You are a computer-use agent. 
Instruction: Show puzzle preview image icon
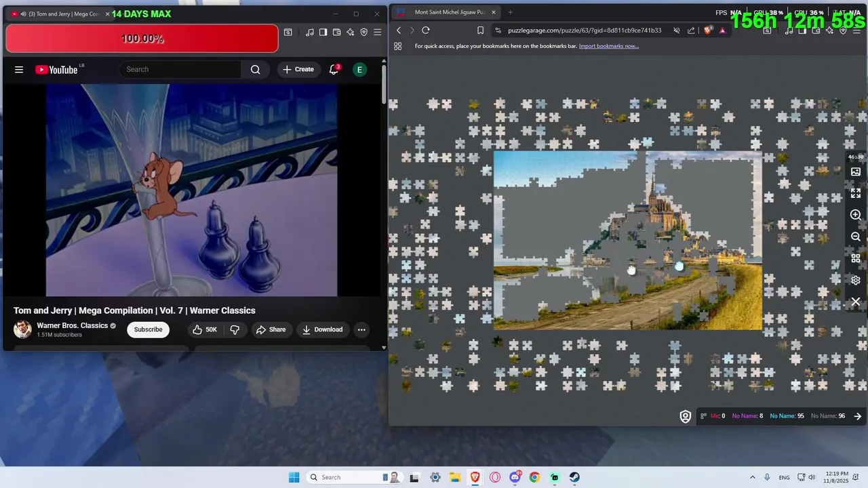coord(856,172)
